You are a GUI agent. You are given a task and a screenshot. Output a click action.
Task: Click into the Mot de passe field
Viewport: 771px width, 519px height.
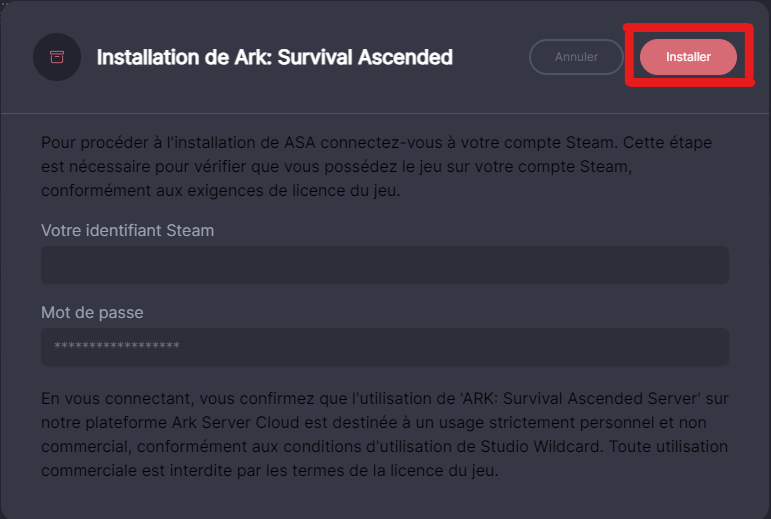pos(384,347)
